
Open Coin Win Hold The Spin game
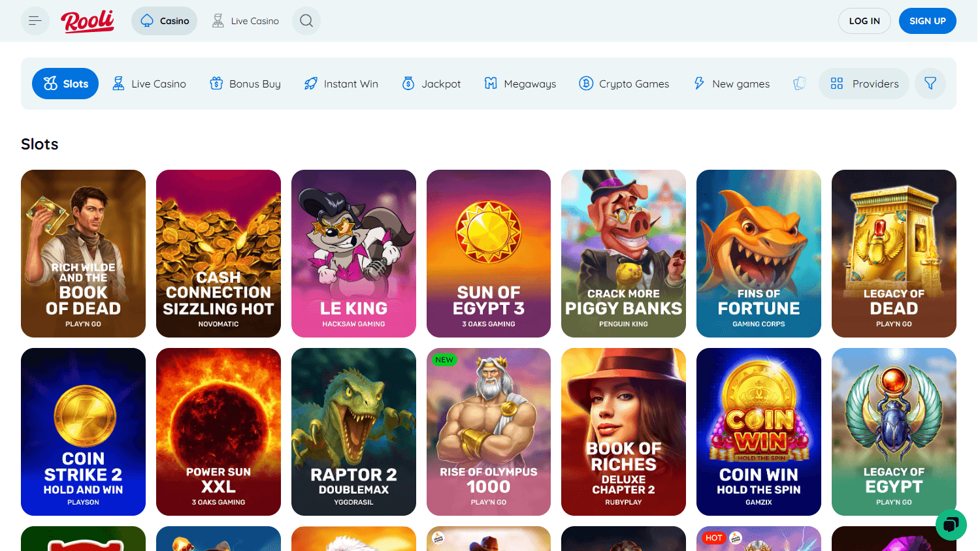759,432
